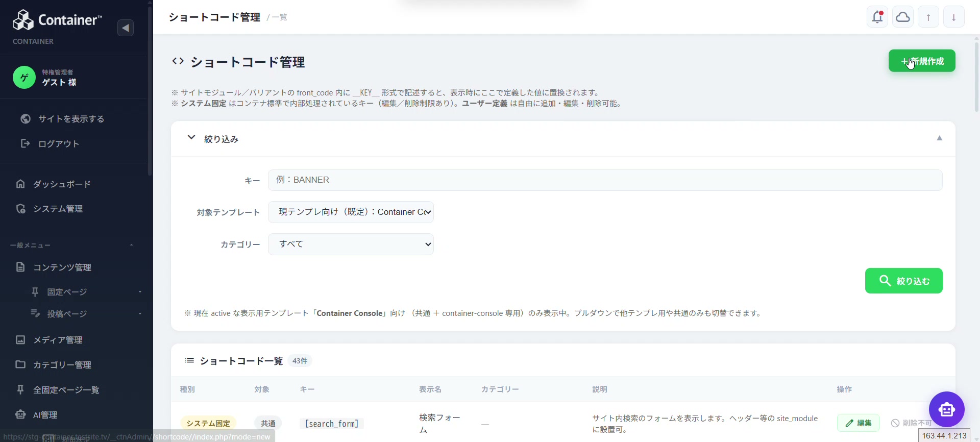Screen dimensions: 980x442
Task: Click the 種別 column header
Action: click(x=187, y=389)
